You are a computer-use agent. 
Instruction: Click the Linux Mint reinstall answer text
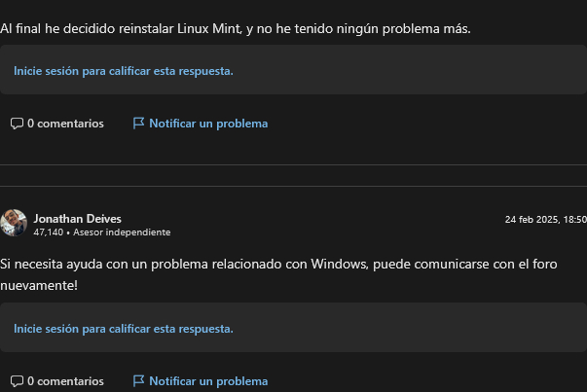coord(234,29)
